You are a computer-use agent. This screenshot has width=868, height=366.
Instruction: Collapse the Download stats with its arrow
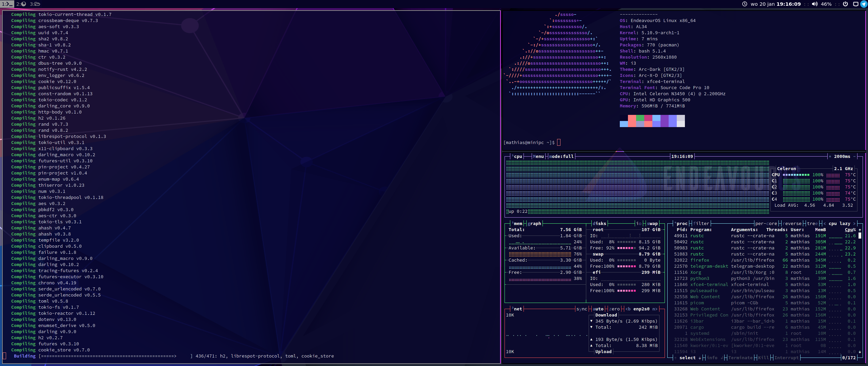(x=591, y=321)
